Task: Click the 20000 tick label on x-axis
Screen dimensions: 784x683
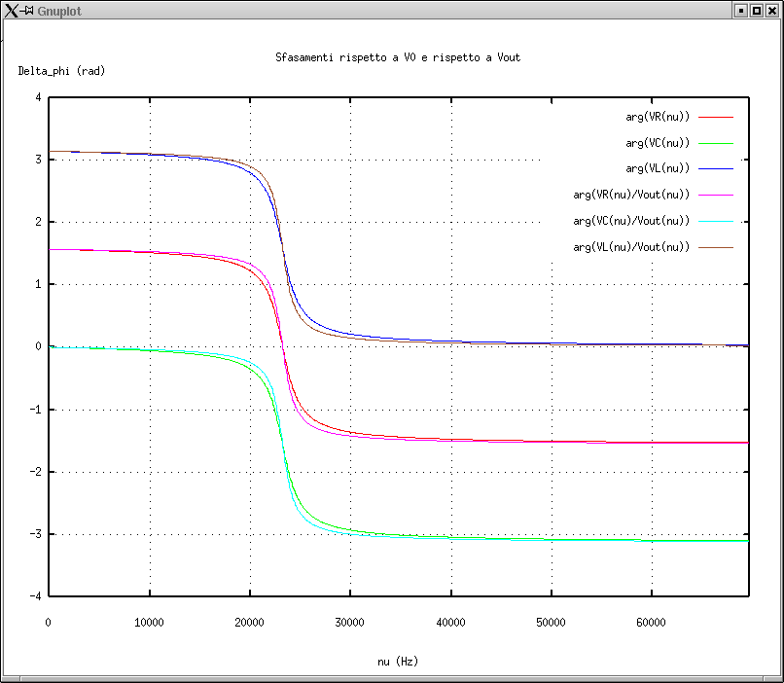Action: click(x=249, y=623)
